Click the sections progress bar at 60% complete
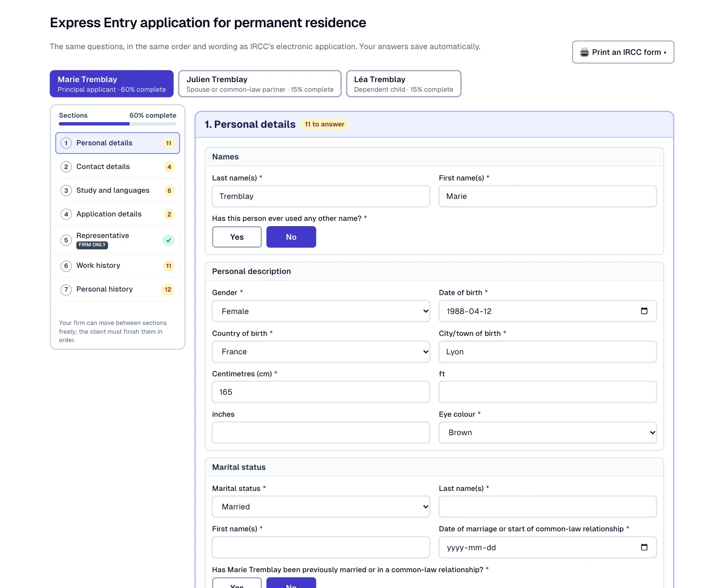Image resolution: width=724 pixels, height=588 pixels. pyautogui.click(x=118, y=124)
